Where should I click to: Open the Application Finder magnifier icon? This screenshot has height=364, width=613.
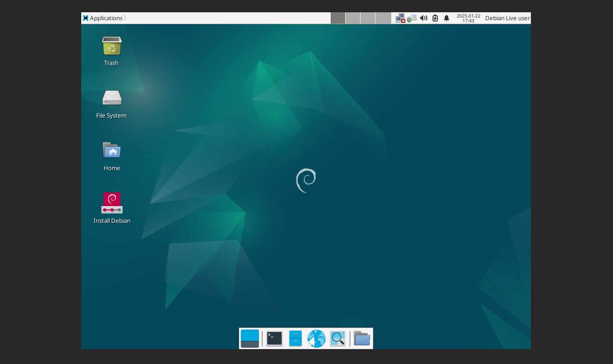338,339
